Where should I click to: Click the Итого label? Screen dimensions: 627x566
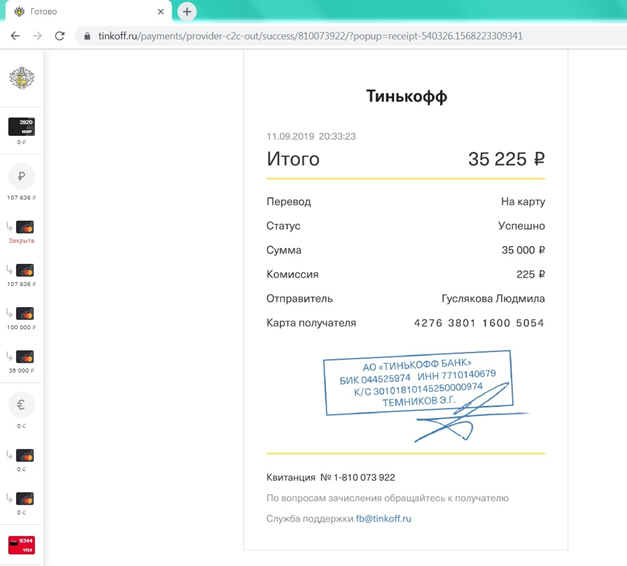click(x=293, y=159)
